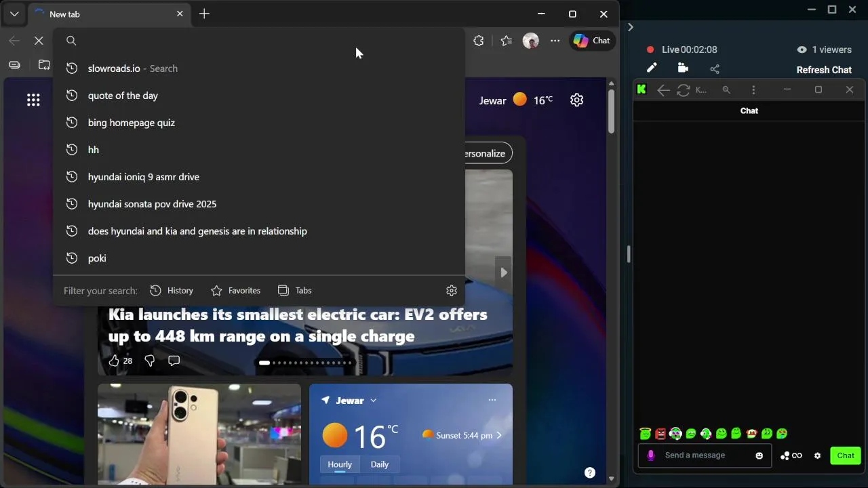Click the camera clip icon in stream panel
868x488 pixels.
tap(683, 68)
